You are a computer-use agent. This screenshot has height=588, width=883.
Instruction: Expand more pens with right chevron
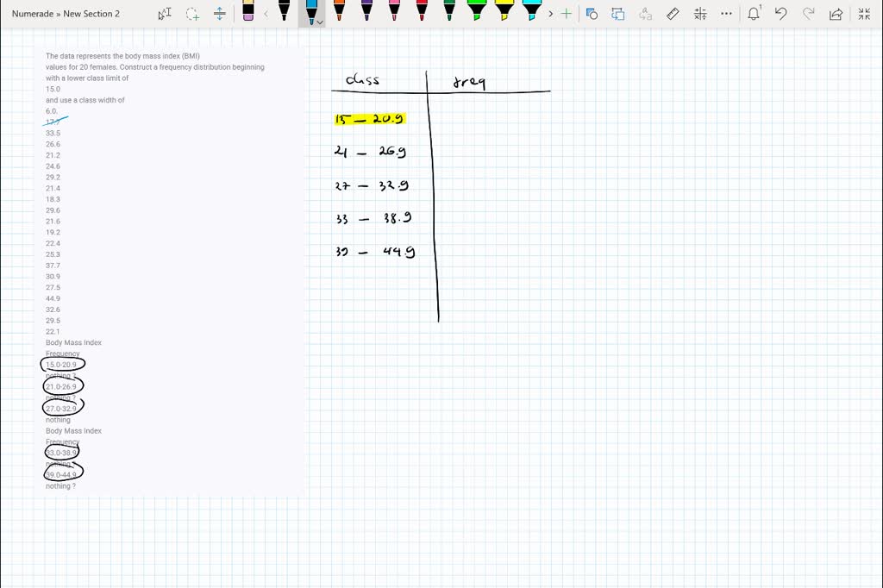[550, 14]
